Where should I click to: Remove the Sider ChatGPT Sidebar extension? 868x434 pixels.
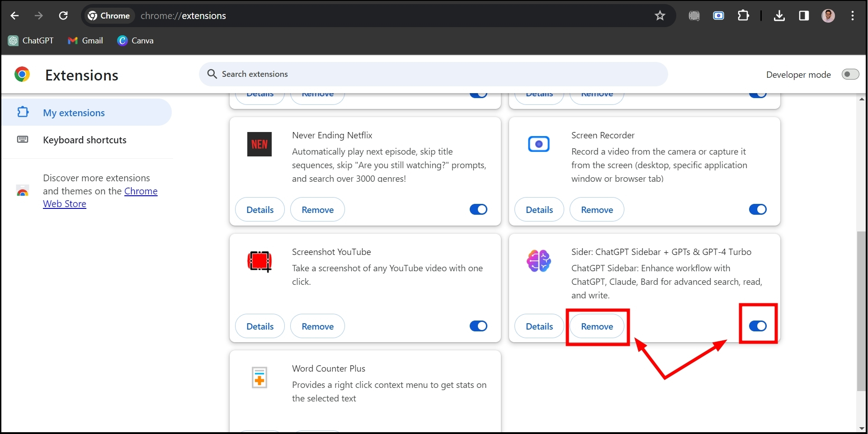pos(597,326)
